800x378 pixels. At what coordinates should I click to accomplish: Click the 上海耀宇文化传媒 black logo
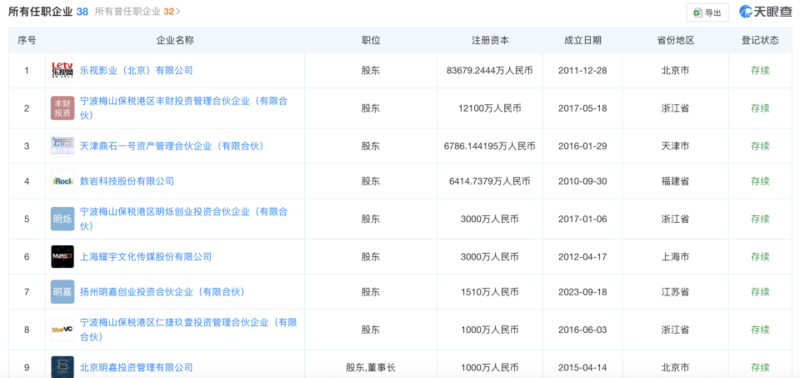tap(62, 257)
